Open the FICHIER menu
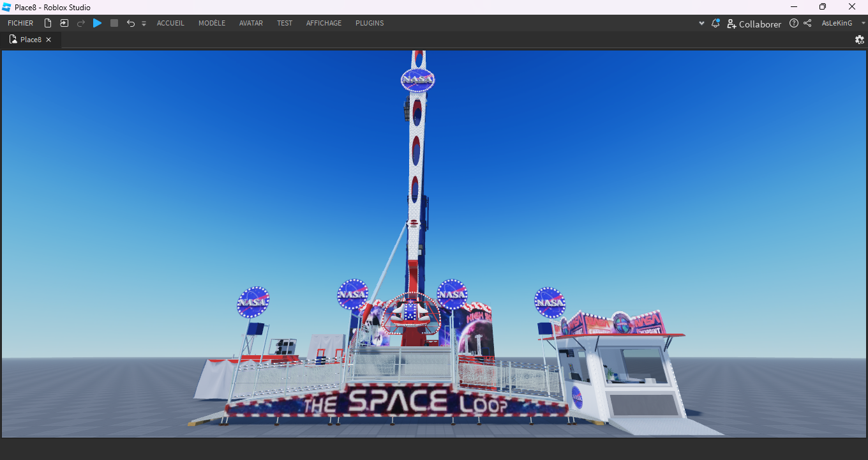The height and width of the screenshot is (460, 868). tap(20, 23)
